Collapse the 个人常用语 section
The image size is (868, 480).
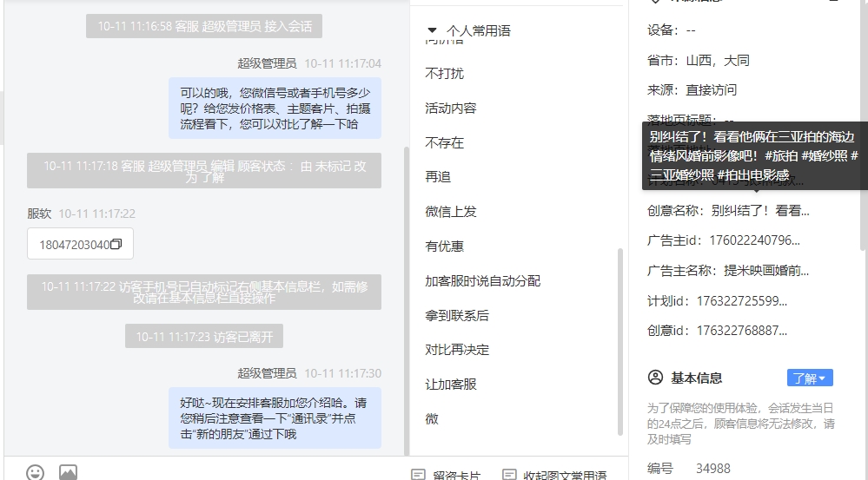coord(433,30)
